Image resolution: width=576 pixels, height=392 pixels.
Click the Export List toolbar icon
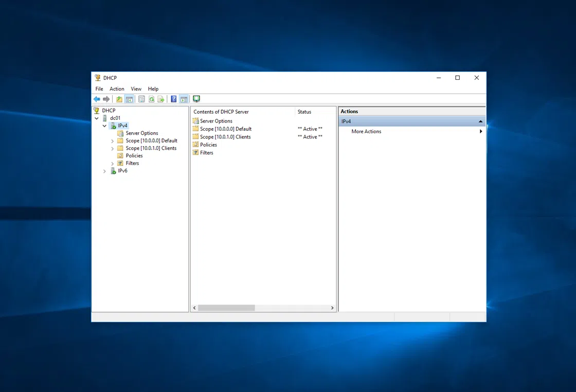pos(161,99)
